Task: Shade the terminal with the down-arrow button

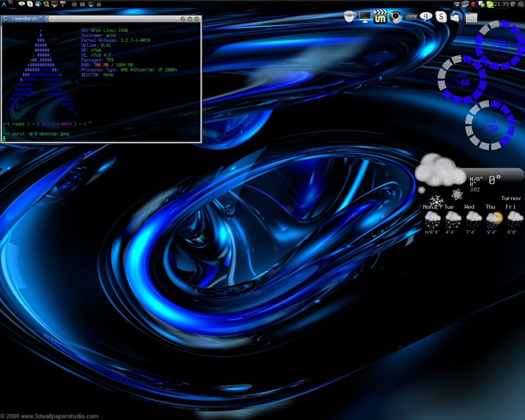Action: coord(183,18)
